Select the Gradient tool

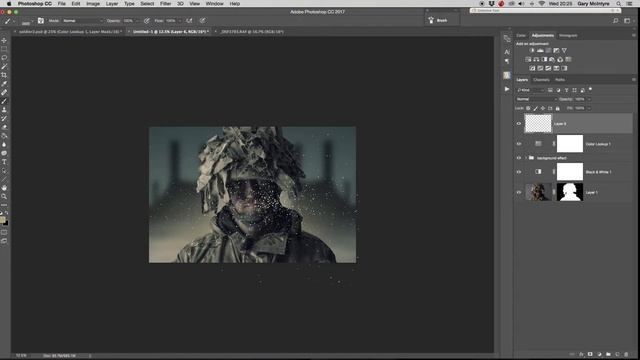click(4, 136)
